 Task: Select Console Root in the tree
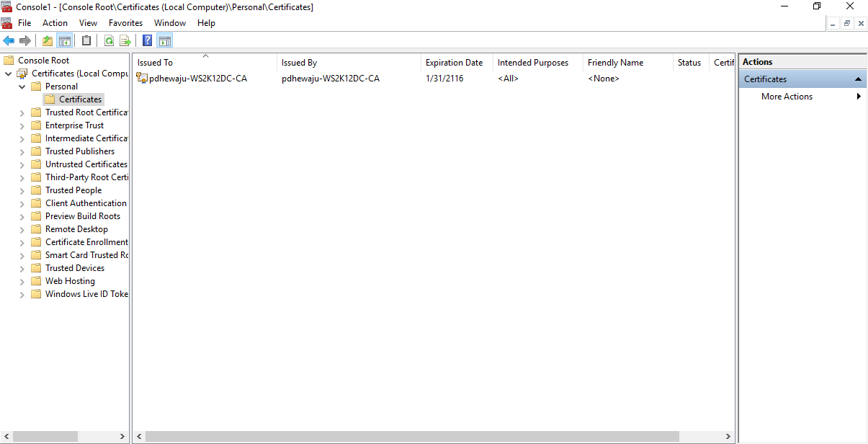(43, 61)
